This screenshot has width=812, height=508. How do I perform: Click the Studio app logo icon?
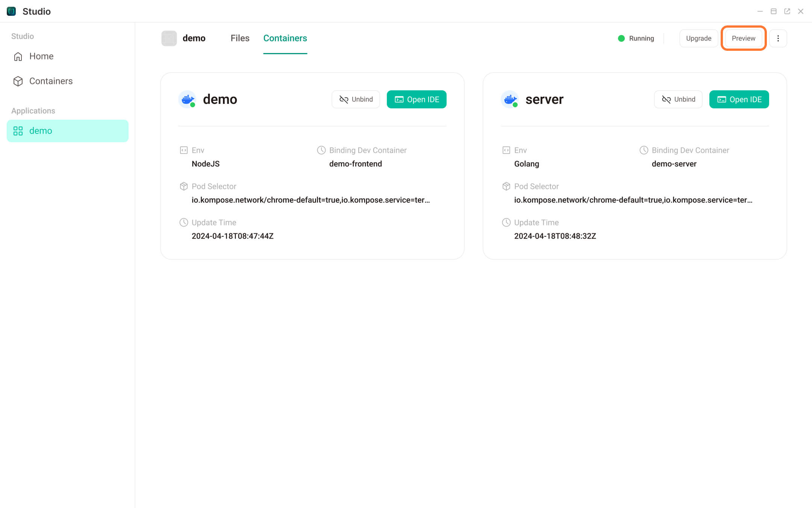coord(11,11)
